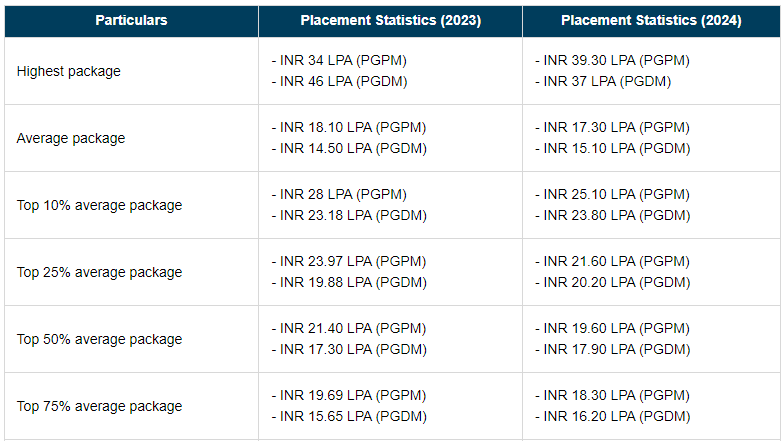Click the INR 15.65 LPA (PGDM) value

(x=349, y=416)
